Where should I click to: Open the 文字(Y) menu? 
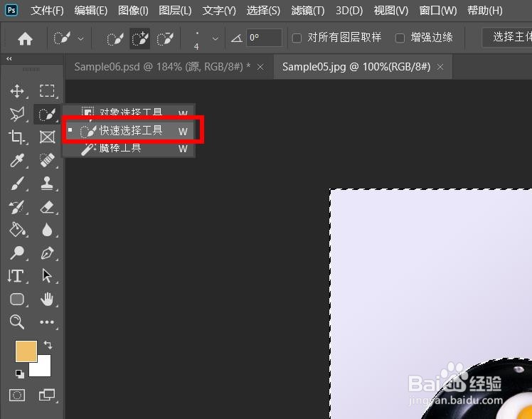pos(219,11)
